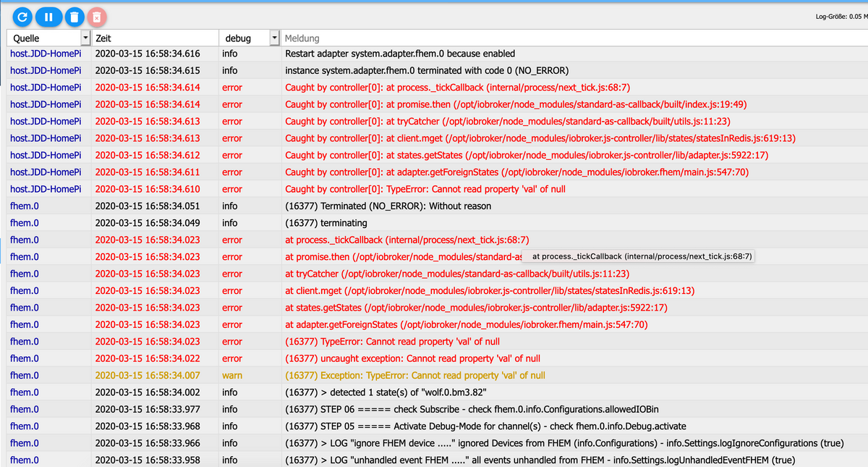
Task: Select 'STEP 05 ===== Activate Debug-Mode' message
Action: pos(485,426)
